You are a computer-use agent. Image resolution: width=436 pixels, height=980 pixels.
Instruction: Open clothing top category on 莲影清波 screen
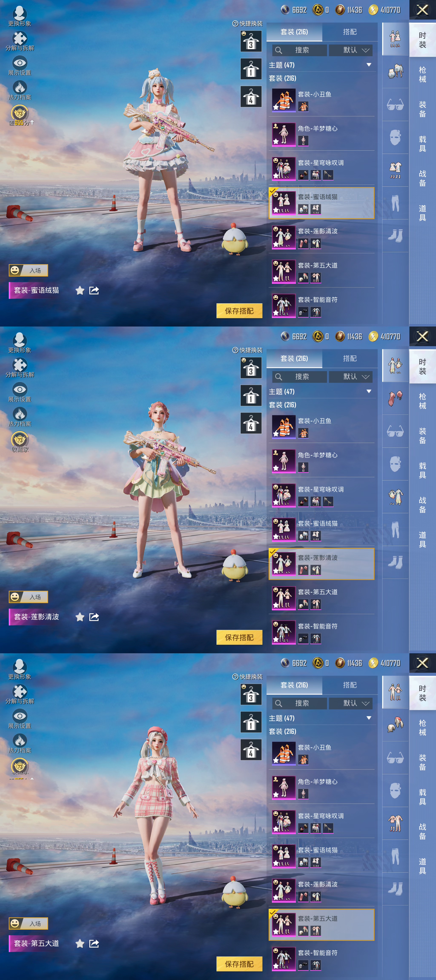395,496
